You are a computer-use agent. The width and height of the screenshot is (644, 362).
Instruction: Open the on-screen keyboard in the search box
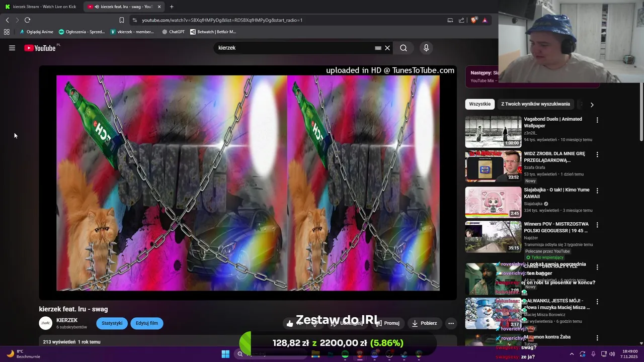point(378,48)
